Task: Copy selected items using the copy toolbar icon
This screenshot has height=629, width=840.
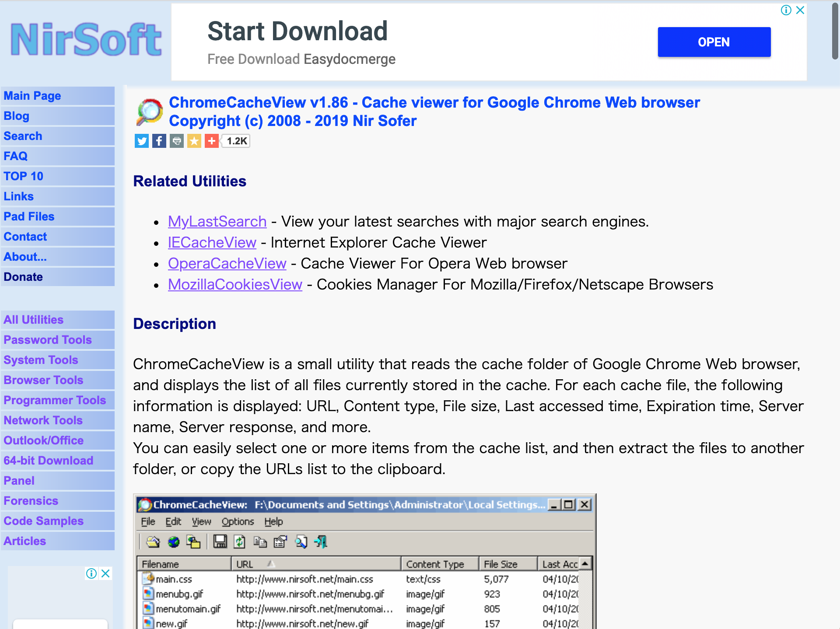Action: coord(260,542)
